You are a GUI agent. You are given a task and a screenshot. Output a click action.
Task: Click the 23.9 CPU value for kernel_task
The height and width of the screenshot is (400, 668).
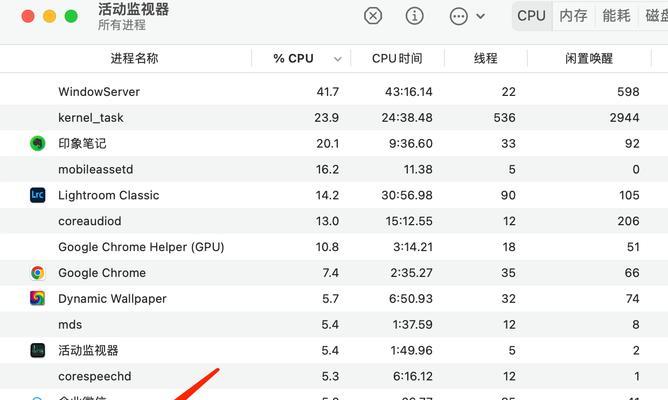click(x=326, y=118)
